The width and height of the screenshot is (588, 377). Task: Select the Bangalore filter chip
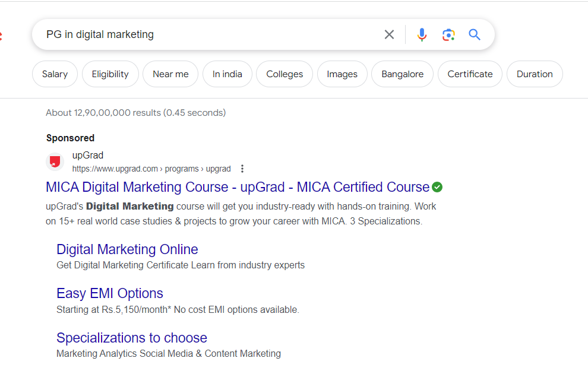[x=402, y=74]
